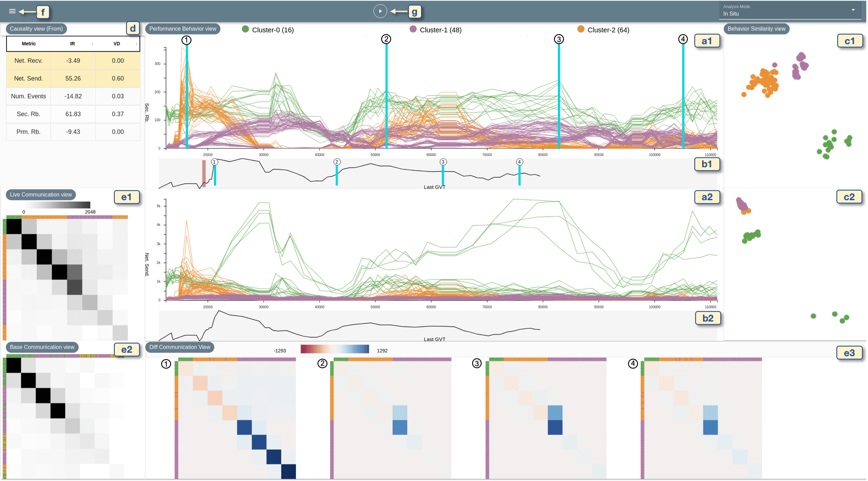Screen dimensions: 868x481
Task: Sort the IR column using sort arrows
Action: tap(92, 44)
